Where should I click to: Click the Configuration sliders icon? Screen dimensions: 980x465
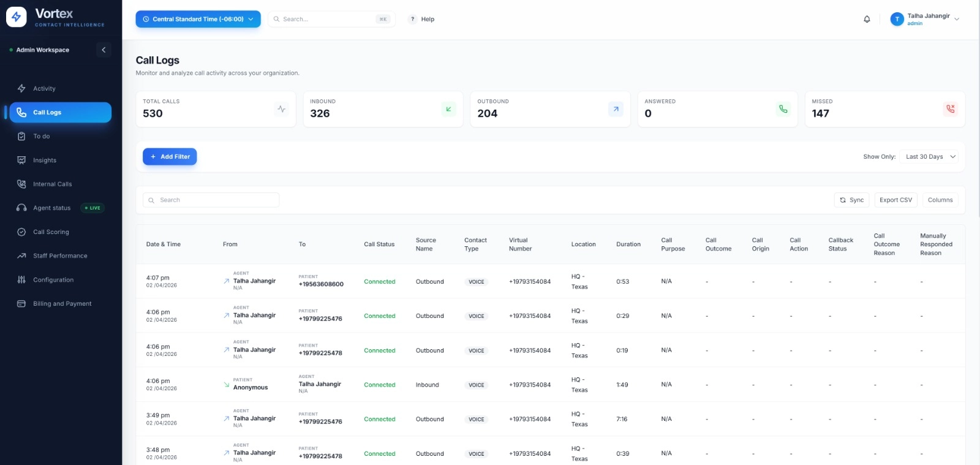coord(21,279)
